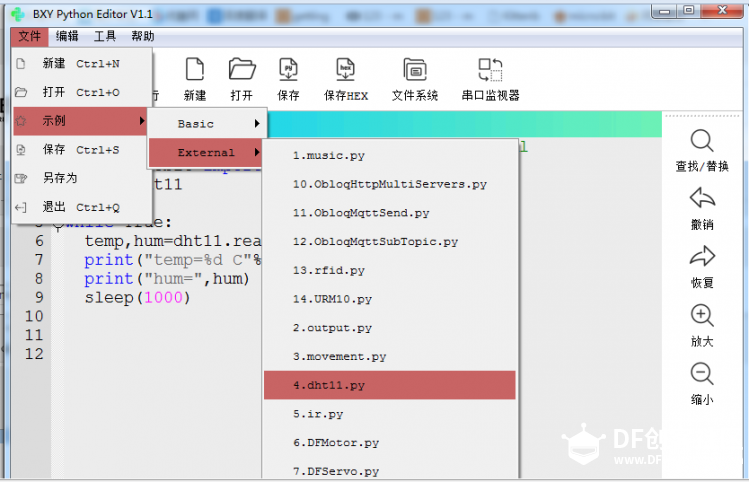Open example 12.ObloqMqttSubTopic.py
Screen dimensions: 749x482
pyautogui.click(x=390, y=242)
